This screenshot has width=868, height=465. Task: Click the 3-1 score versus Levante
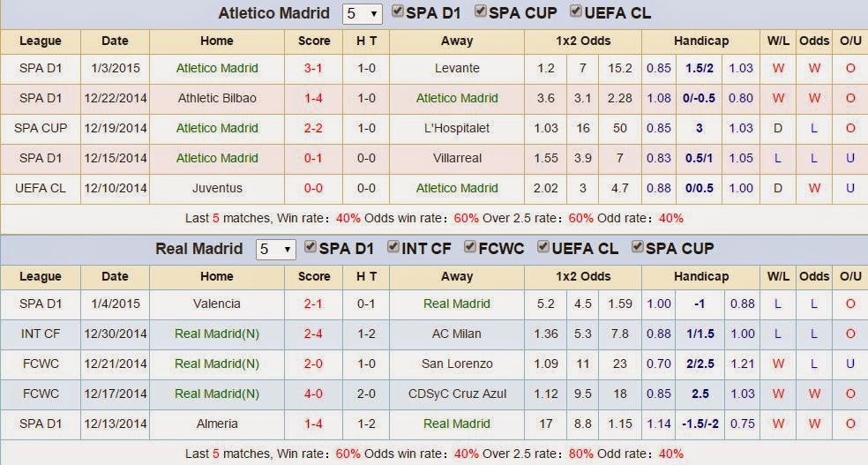314,68
